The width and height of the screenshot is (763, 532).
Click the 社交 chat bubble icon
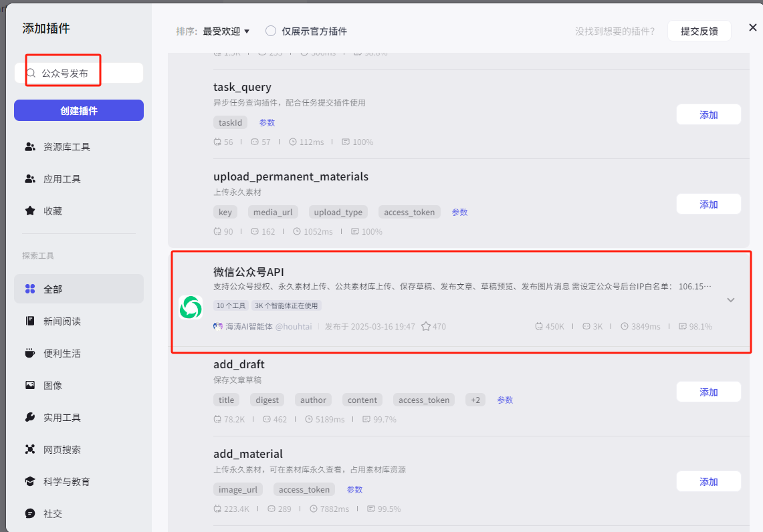tap(30, 513)
